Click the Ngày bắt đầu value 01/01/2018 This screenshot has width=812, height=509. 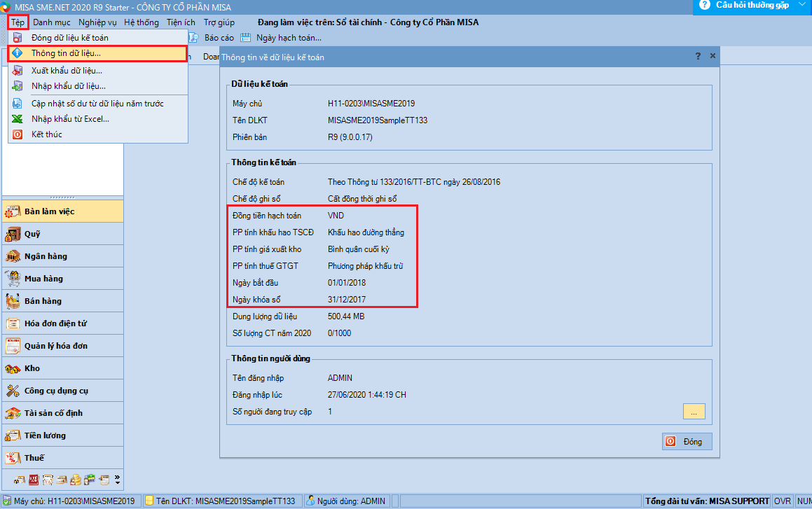tap(346, 283)
